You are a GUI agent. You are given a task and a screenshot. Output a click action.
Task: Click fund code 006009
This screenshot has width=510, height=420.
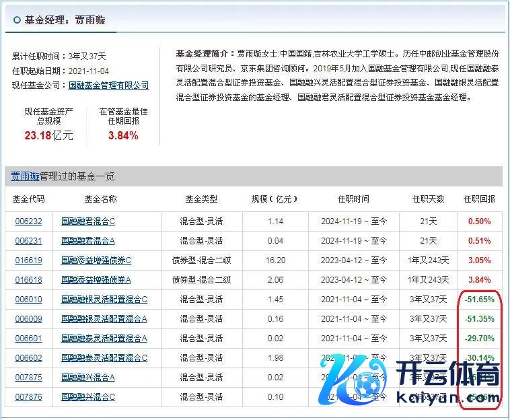[28, 318]
